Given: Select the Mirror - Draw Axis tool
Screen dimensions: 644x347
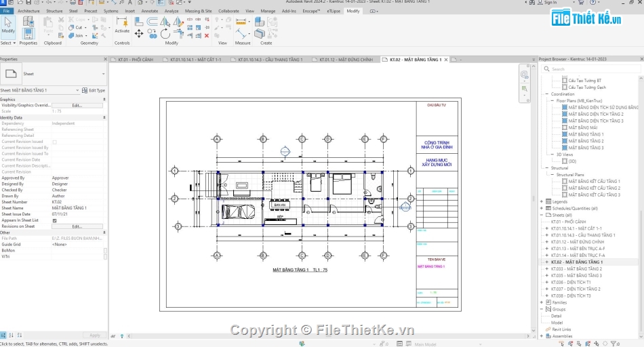Looking at the screenshot, I should click(x=178, y=22).
